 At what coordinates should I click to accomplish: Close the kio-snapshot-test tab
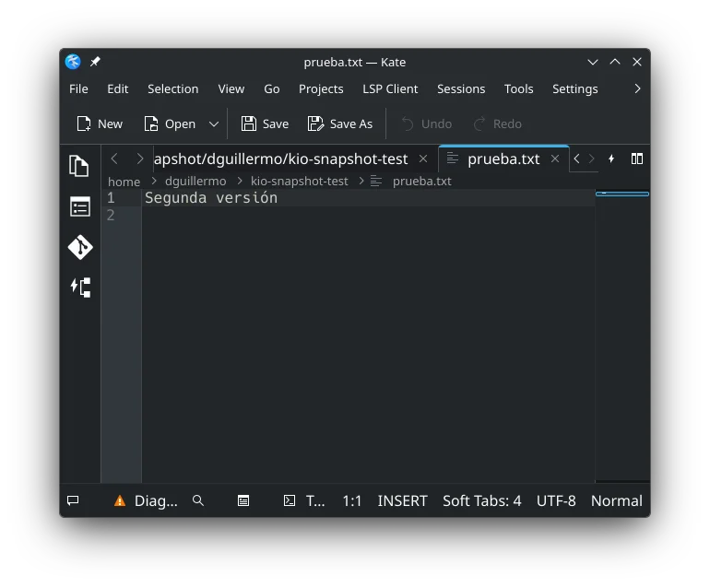pyautogui.click(x=423, y=159)
